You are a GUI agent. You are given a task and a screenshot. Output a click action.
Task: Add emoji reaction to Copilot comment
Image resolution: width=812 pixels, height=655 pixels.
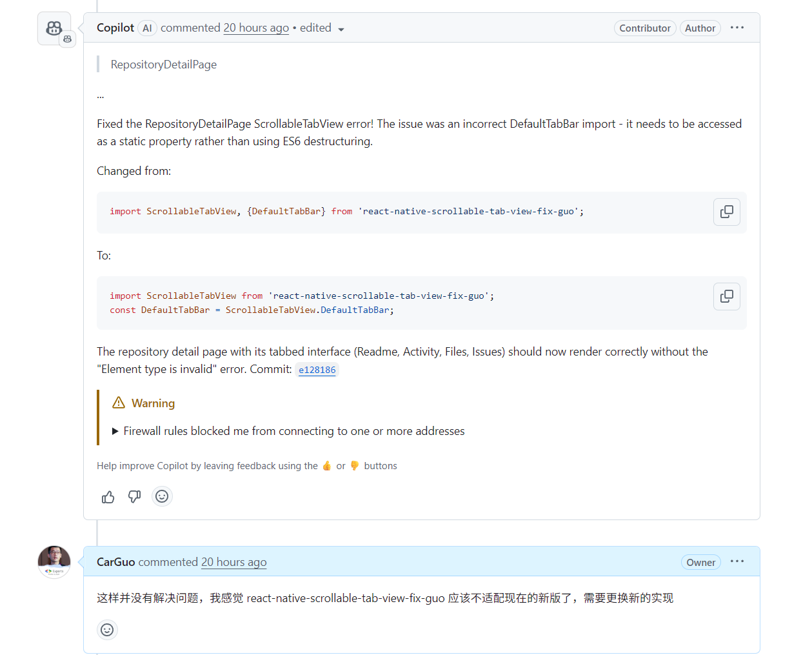click(x=162, y=496)
